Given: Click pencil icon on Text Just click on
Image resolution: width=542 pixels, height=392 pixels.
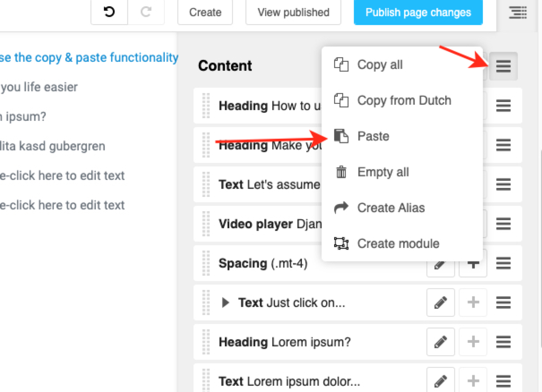Looking at the screenshot, I should click(x=440, y=303).
